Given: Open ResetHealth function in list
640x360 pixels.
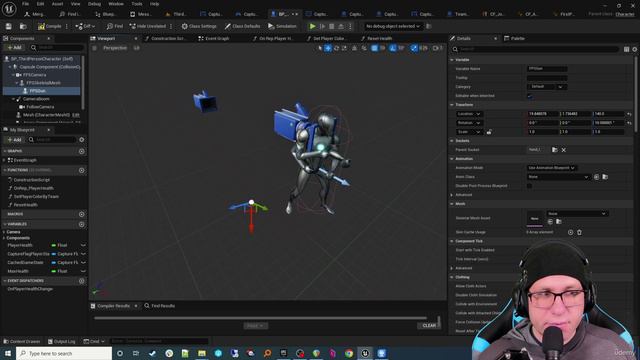Looking at the screenshot, I should pyautogui.click(x=25, y=205).
